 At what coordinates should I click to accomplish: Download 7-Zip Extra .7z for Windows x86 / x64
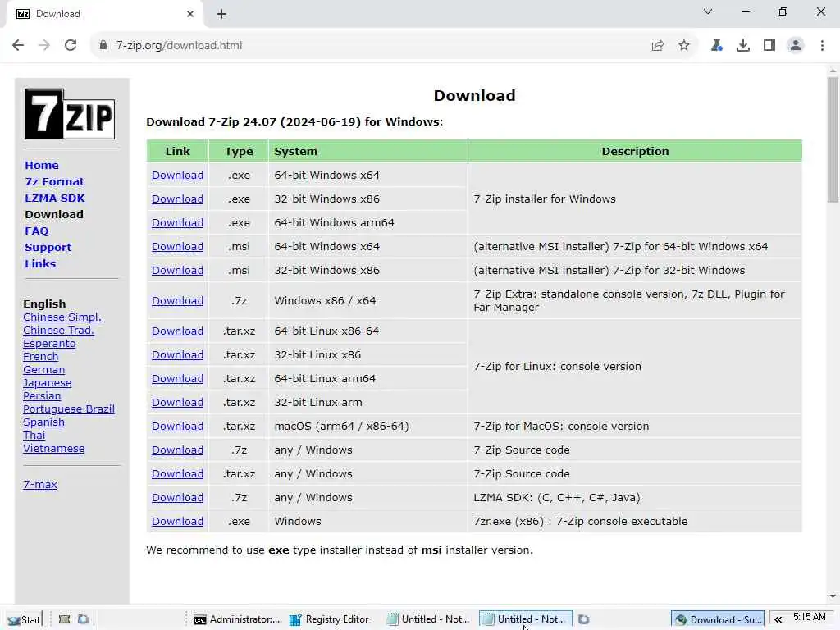tap(177, 300)
